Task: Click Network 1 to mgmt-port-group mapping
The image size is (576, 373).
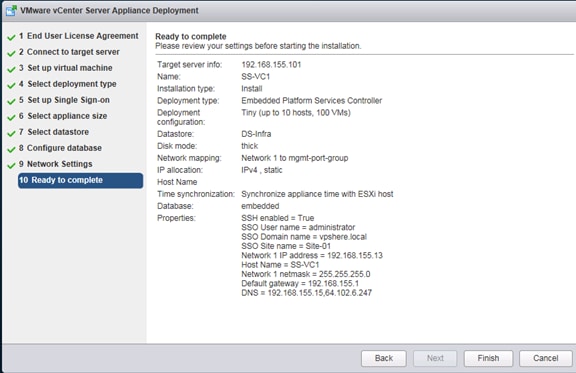Action: pyautogui.click(x=295, y=158)
